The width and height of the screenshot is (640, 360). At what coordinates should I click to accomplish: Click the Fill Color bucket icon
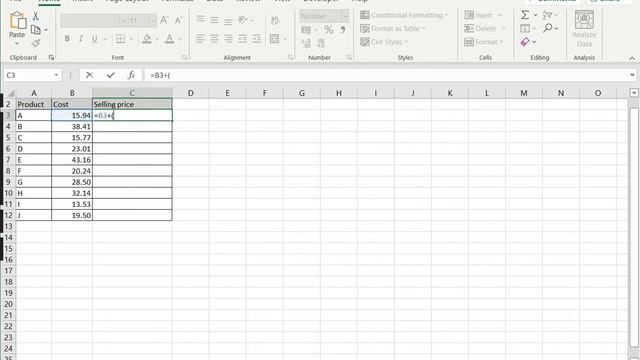pos(147,39)
